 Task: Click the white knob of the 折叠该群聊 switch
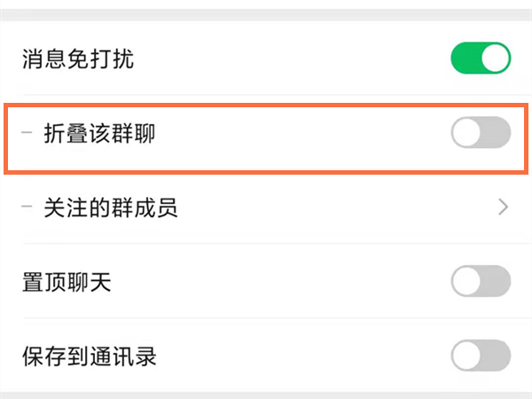tap(466, 134)
